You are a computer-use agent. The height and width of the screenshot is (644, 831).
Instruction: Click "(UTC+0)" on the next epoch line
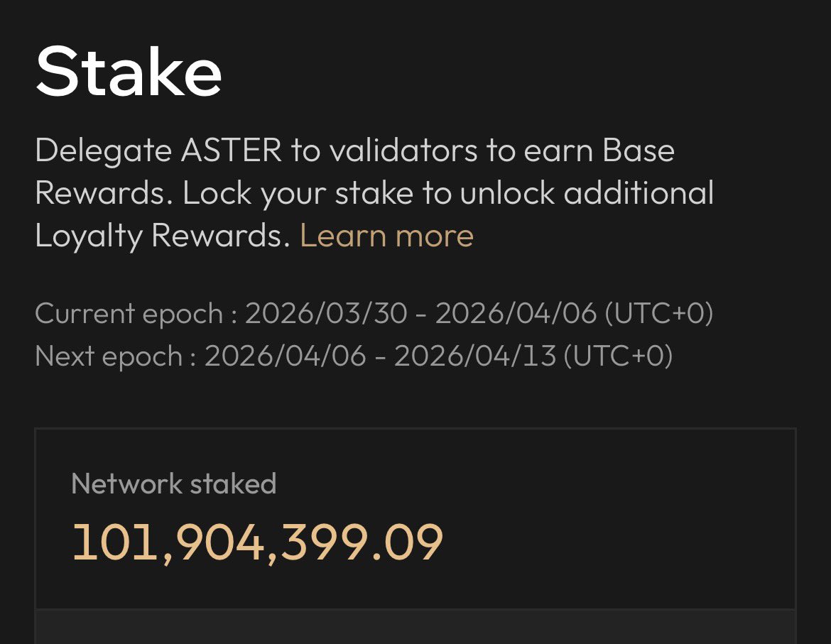click(x=618, y=356)
